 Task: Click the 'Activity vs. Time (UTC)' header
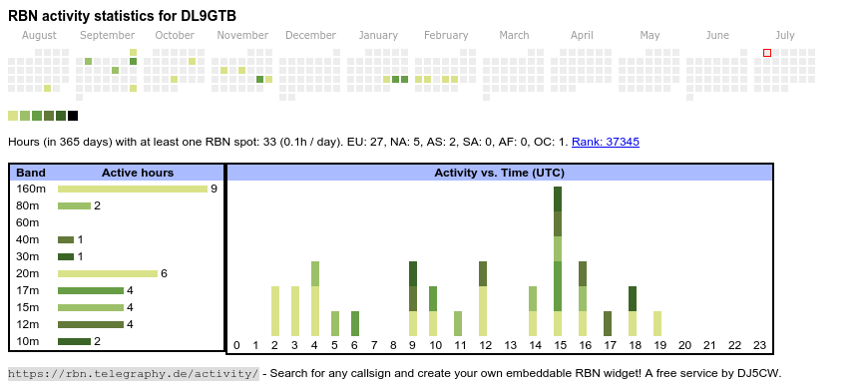point(499,173)
